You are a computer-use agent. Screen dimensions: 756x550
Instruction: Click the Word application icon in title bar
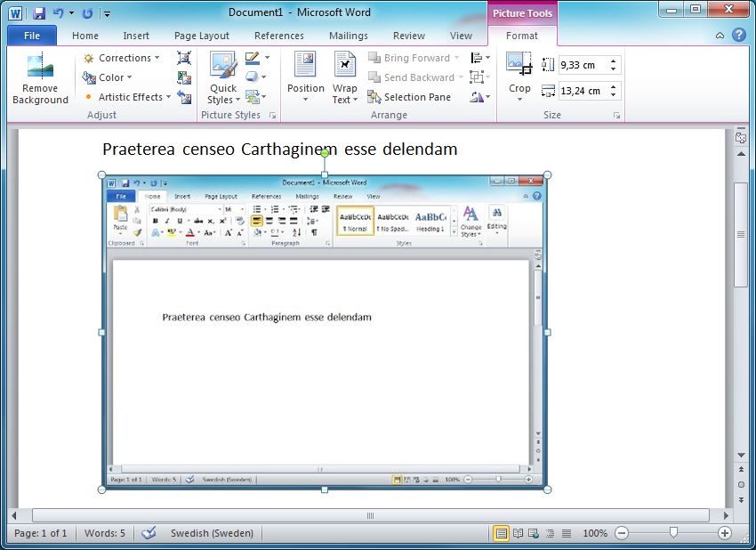[x=15, y=13]
